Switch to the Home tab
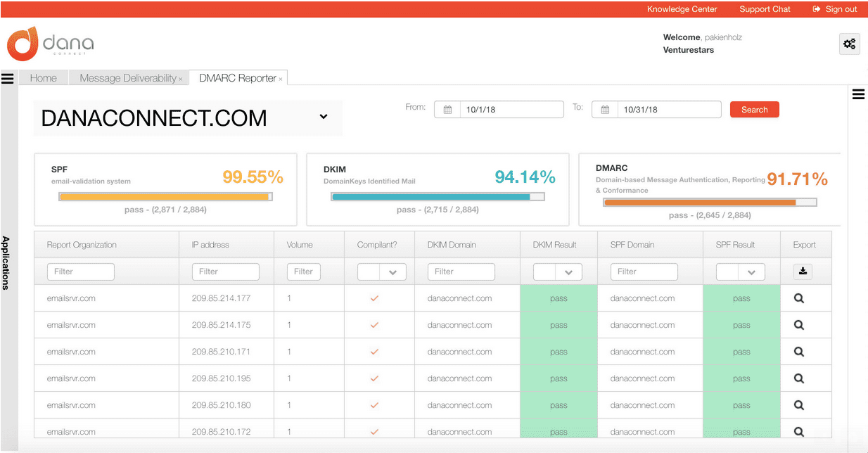The height and width of the screenshot is (453, 868). click(43, 78)
